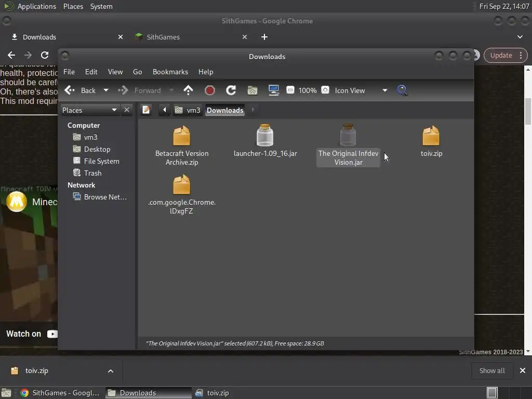Image resolution: width=532 pixels, height=399 pixels.
Task: Open the Applications menu in the top panel
Action: [37, 6]
